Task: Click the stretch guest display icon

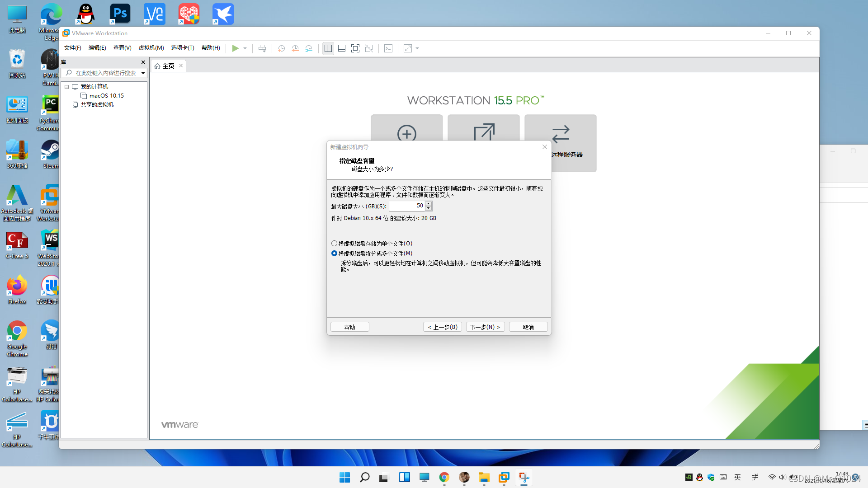Action: tap(408, 48)
